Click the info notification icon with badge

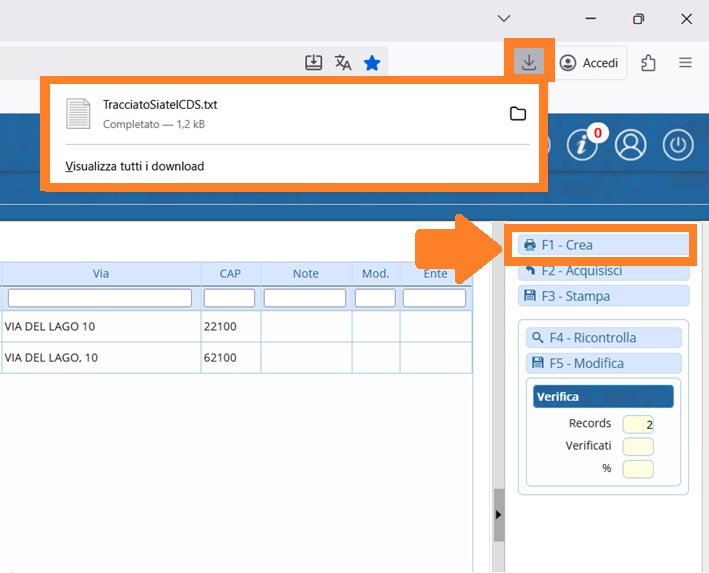coord(582,145)
